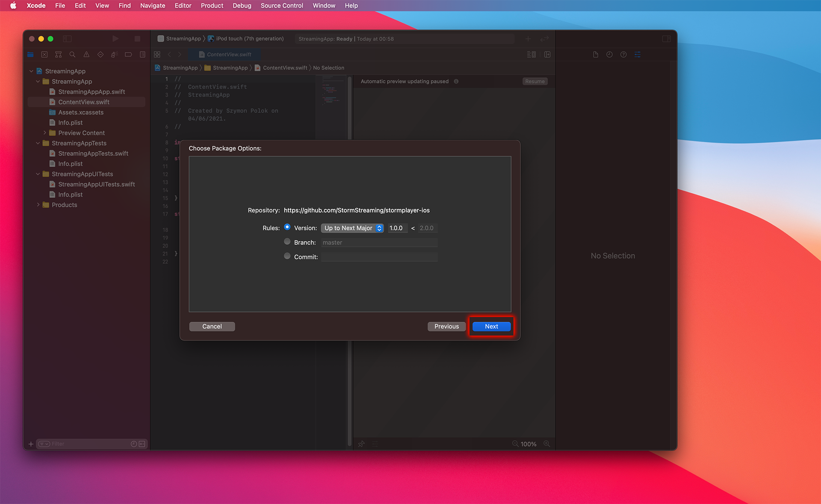821x504 pixels.
Task: Open the Apple menu
Action: [13, 6]
